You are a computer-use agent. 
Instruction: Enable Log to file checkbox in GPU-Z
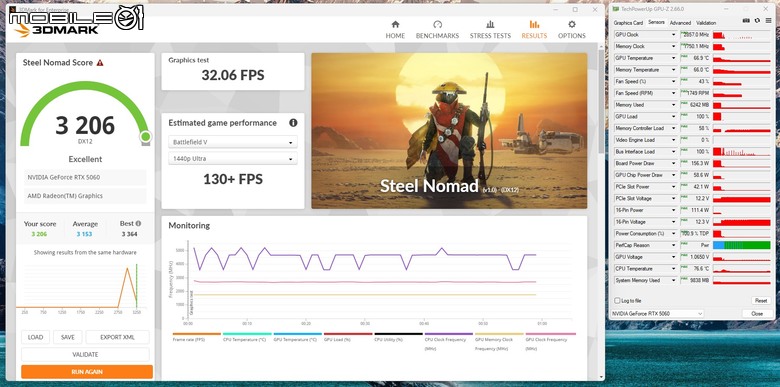coord(617,300)
